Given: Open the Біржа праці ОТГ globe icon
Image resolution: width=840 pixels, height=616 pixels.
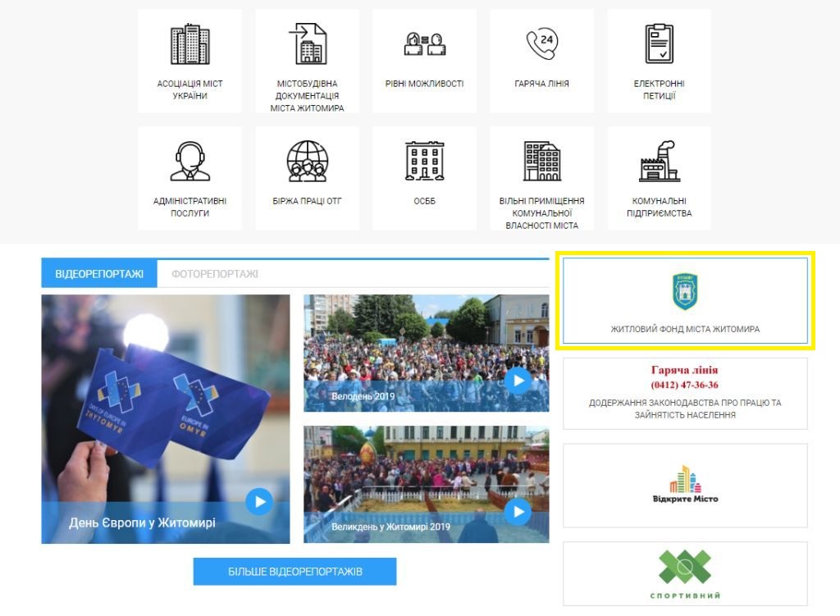Looking at the screenshot, I should [307, 162].
